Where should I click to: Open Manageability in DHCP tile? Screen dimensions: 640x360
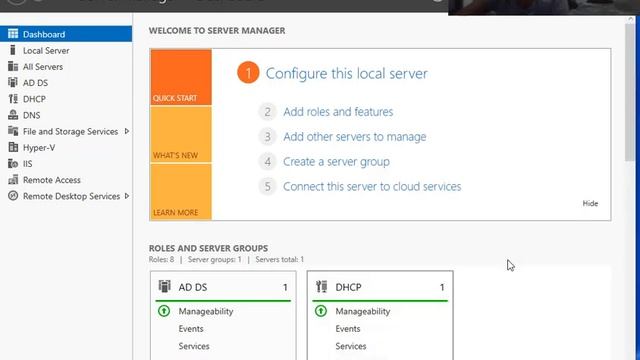362,311
